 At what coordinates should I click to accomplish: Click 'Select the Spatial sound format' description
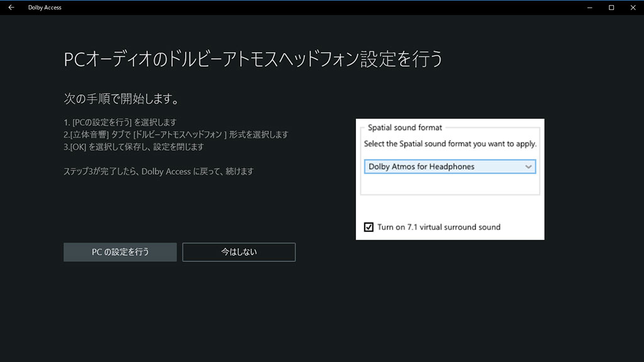click(x=450, y=144)
